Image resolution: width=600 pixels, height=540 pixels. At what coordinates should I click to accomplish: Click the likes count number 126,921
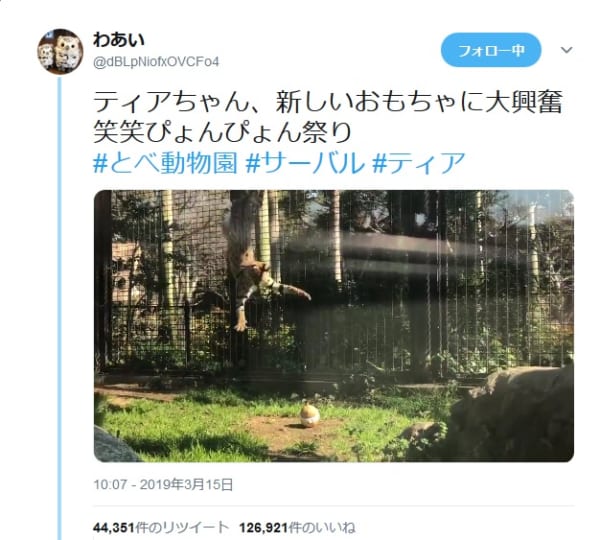click(x=263, y=528)
